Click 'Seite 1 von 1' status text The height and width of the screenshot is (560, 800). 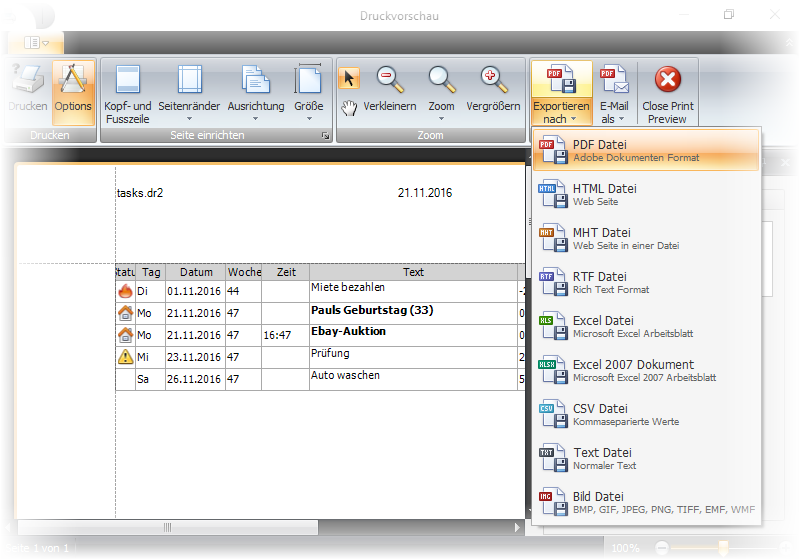(x=38, y=548)
